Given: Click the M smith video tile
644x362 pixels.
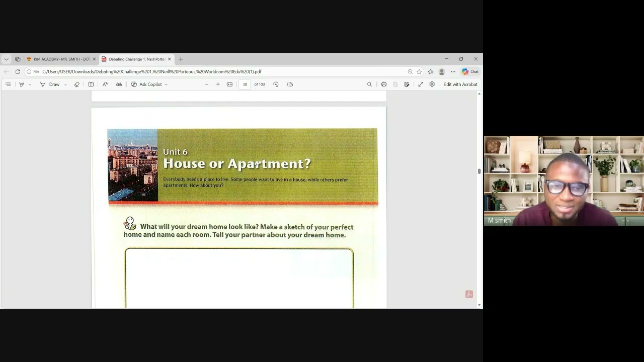Looking at the screenshot, I should pyautogui.click(x=563, y=181).
